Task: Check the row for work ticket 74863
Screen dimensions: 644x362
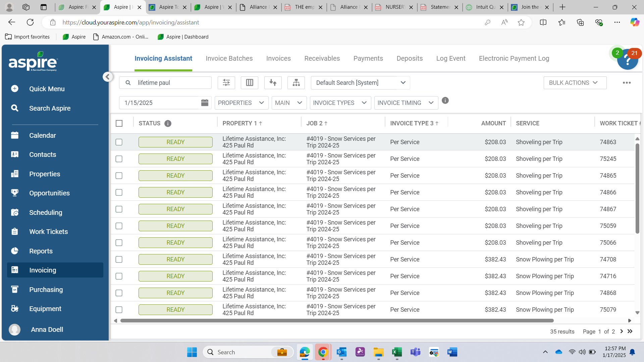Action: pyautogui.click(x=119, y=142)
